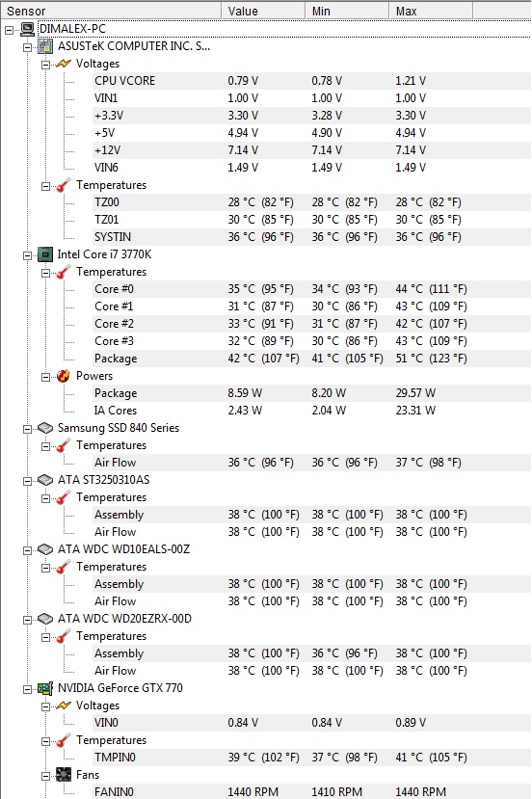Select the TZ01 temperature row
532x799 pixels.
point(311,220)
